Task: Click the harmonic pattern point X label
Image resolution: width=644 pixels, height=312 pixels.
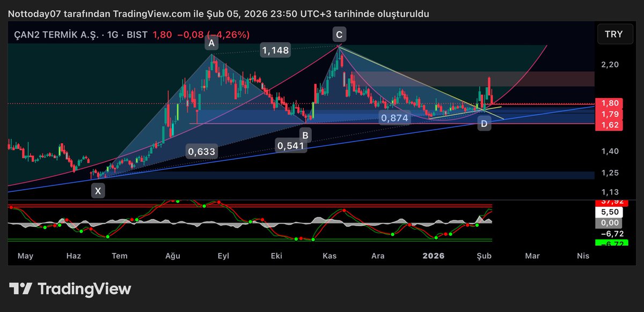Action: 97,190
